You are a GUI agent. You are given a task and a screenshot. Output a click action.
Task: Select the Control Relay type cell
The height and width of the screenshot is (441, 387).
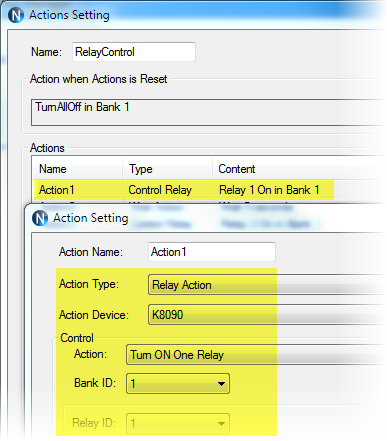(160, 190)
